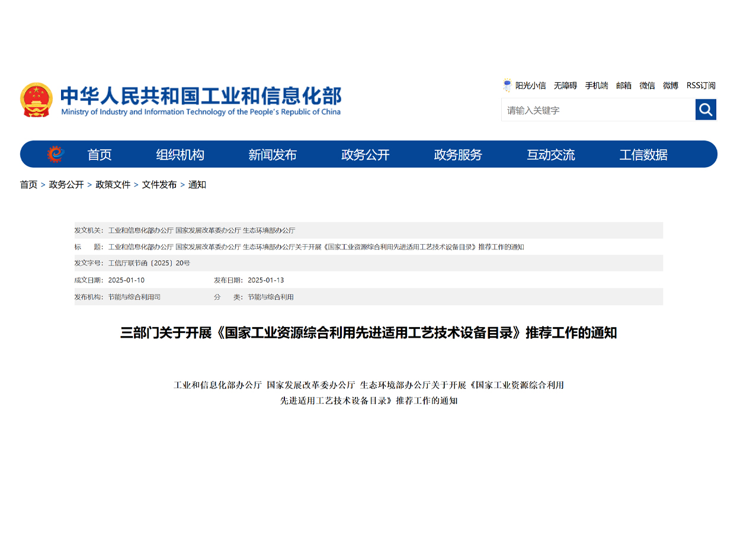Open the RSS订阅 link
Screen dimensions: 756x551
[x=701, y=85]
